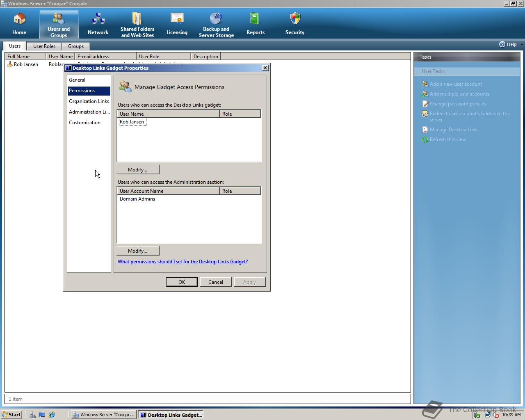525x420 pixels.
Task: Close the Desktop Links Gadget Properties dialog
Action: [x=265, y=68]
